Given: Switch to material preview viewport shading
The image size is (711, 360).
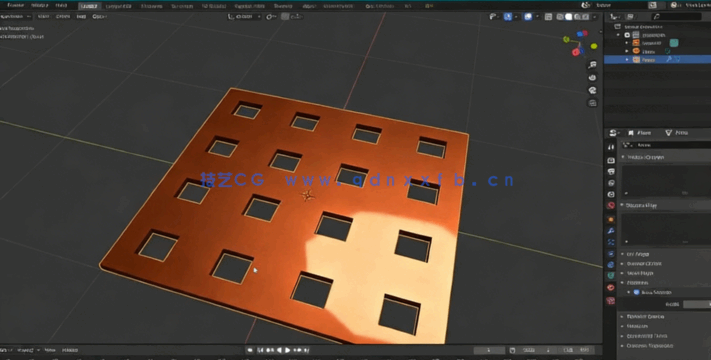Looking at the screenshot, I should pos(577,16).
